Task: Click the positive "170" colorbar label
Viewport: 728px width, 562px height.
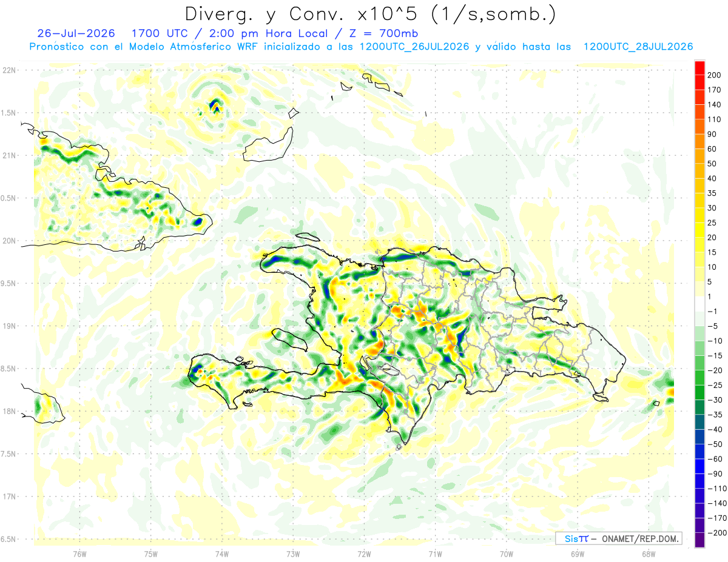Action: (x=714, y=90)
